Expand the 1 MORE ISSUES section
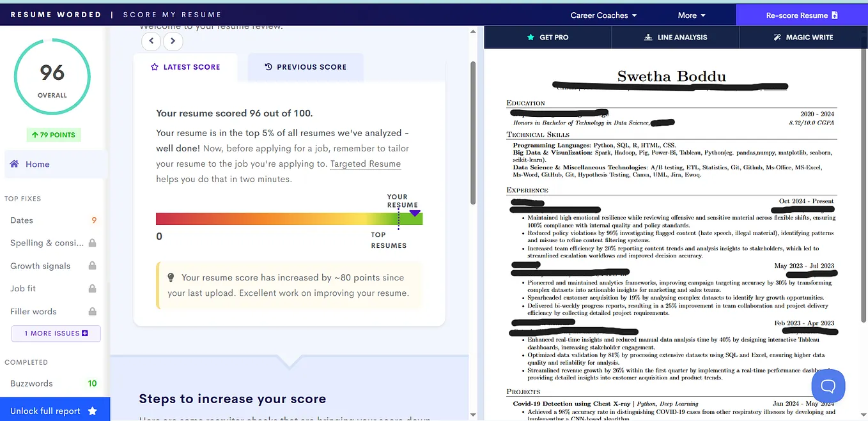This screenshot has width=868, height=421. (x=56, y=333)
